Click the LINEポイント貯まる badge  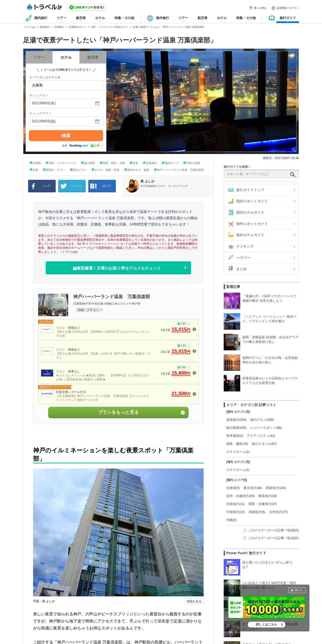[x=87, y=7]
